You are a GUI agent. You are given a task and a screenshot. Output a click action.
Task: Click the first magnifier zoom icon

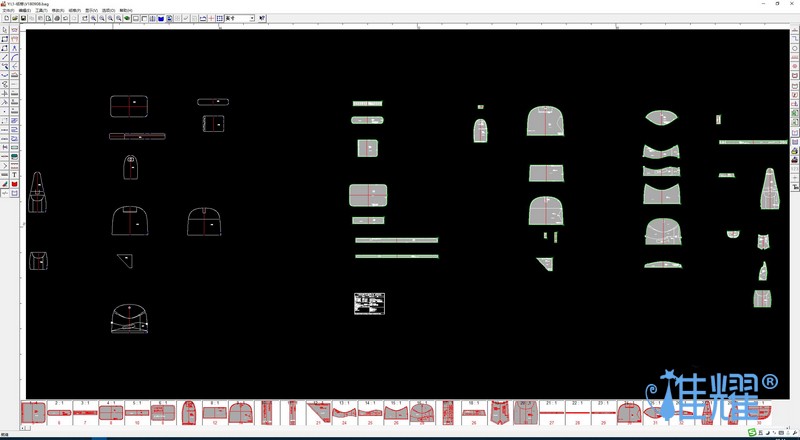(x=94, y=18)
